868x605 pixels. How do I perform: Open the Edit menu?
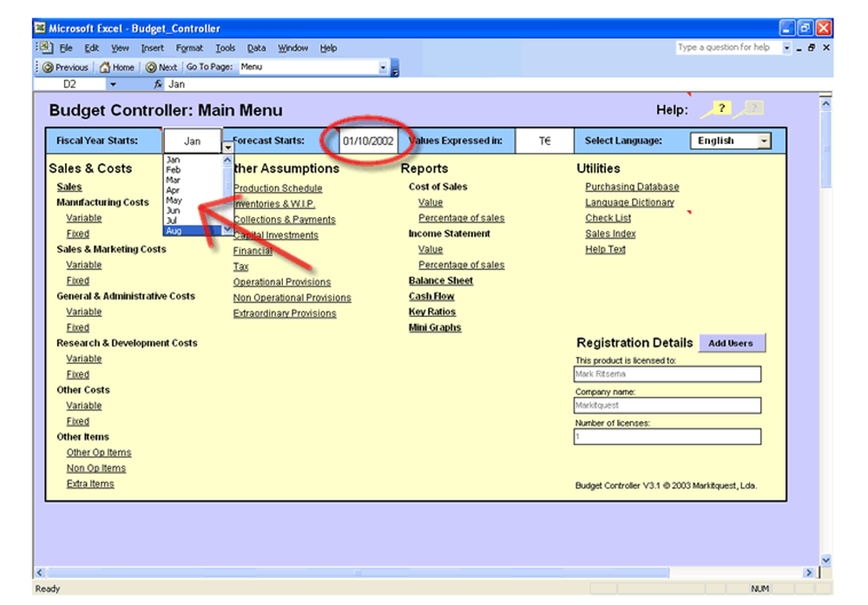(91, 48)
